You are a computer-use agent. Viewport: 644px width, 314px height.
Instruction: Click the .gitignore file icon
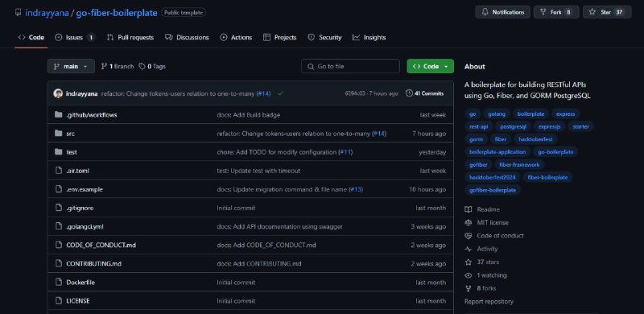58,208
